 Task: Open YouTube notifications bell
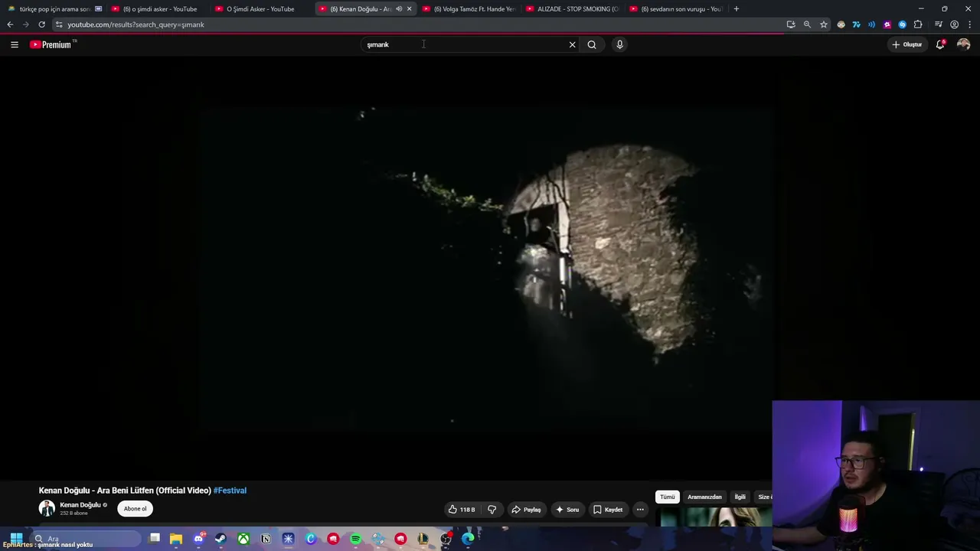pyautogui.click(x=940, y=44)
